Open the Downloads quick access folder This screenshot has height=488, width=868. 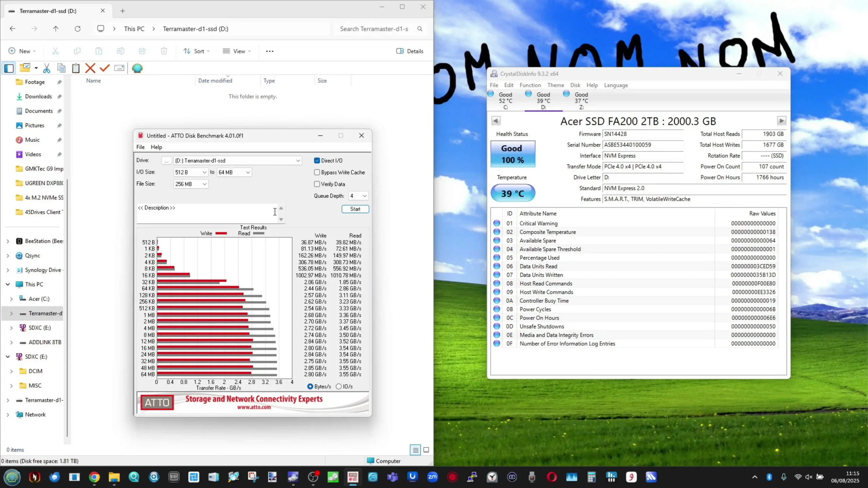[38, 97]
